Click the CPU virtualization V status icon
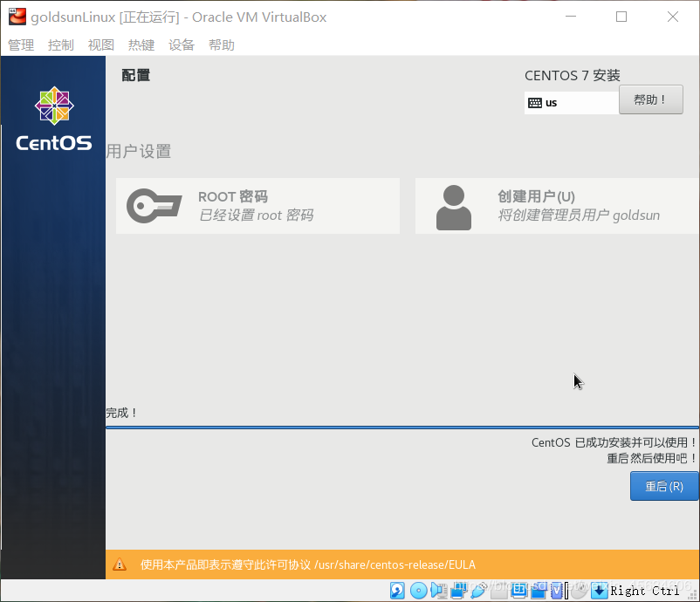 tap(557, 592)
